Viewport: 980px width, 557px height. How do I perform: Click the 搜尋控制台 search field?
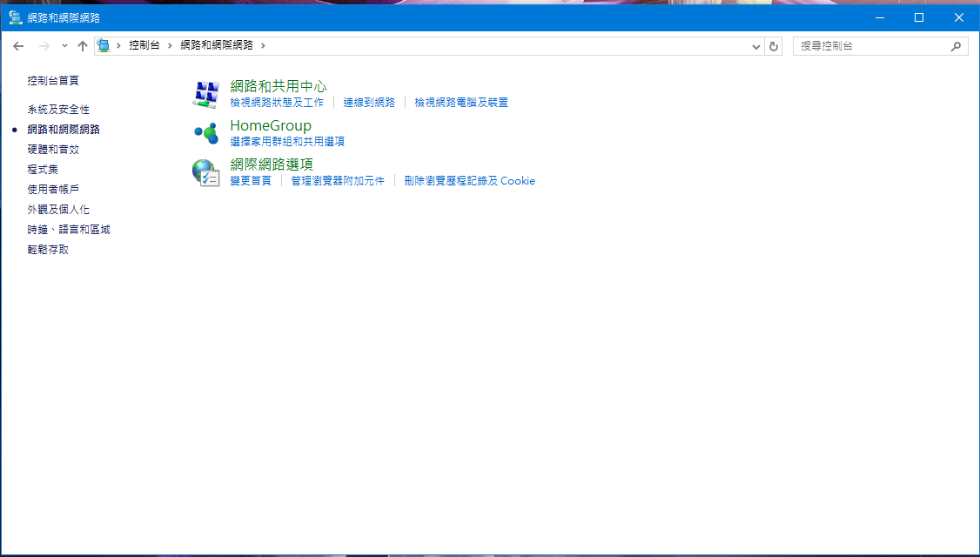[880, 45]
